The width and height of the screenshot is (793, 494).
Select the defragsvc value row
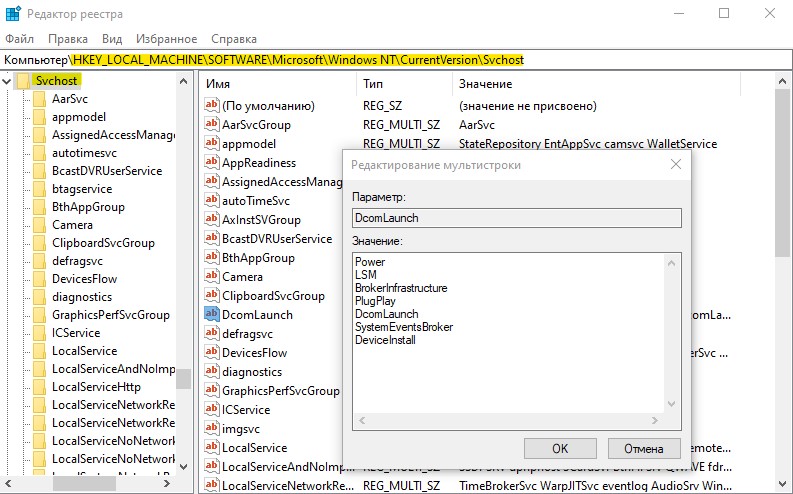tap(247, 334)
